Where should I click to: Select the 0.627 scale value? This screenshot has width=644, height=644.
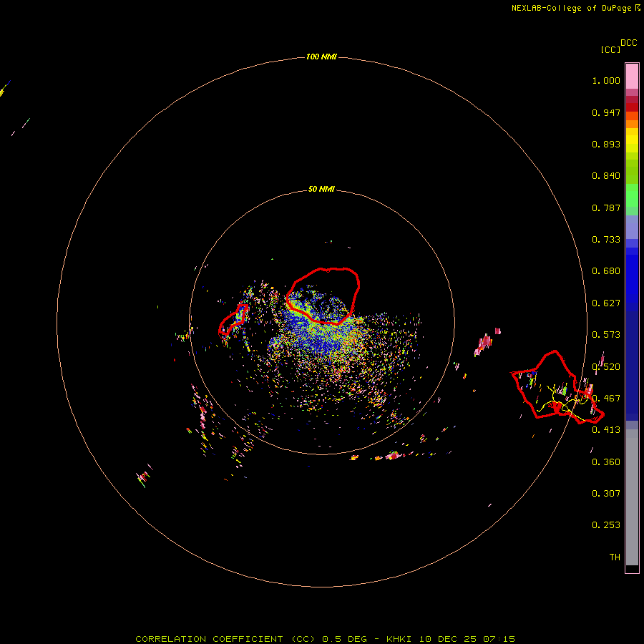(606, 303)
